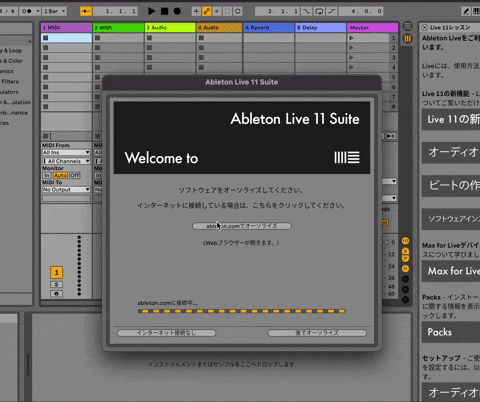Click インターネット接続なし button

(166, 333)
